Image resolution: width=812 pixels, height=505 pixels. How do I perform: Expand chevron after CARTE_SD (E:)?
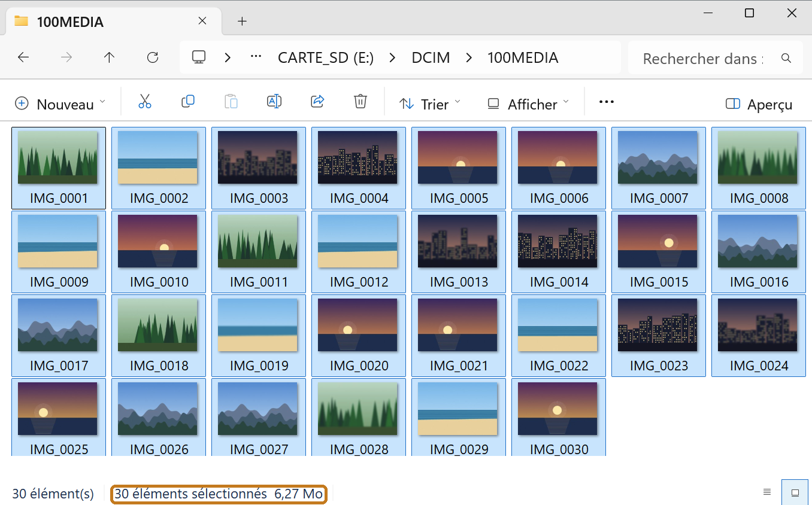pos(393,57)
